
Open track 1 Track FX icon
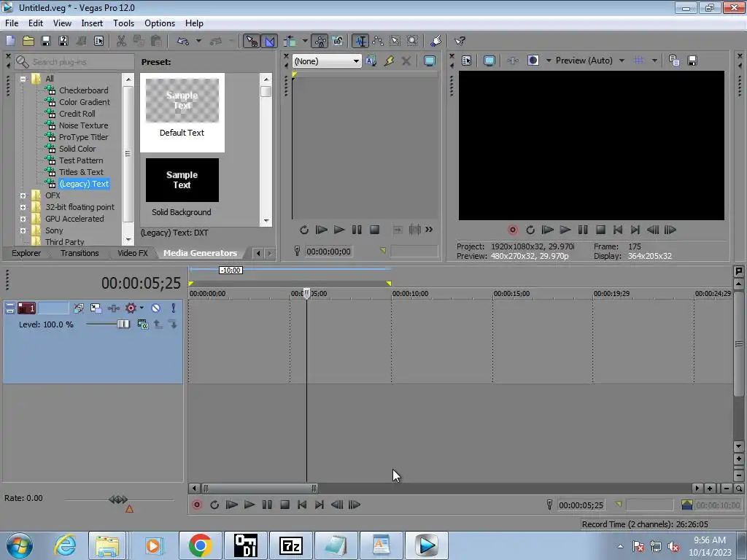coord(113,308)
